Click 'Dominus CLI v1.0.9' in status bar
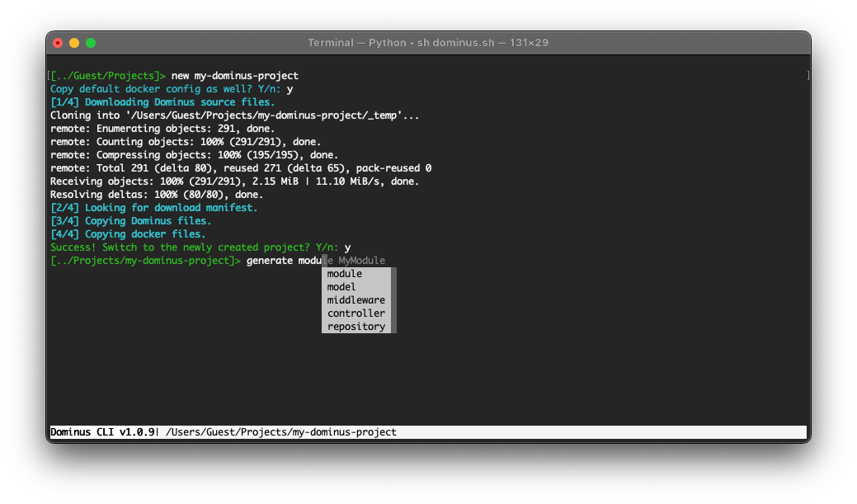This screenshot has width=857, height=504. (102, 432)
